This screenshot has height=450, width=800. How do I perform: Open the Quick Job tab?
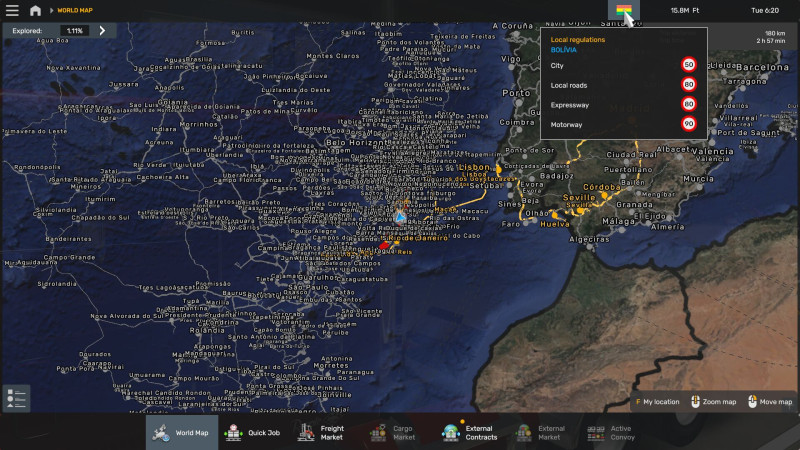coord(254,433)
